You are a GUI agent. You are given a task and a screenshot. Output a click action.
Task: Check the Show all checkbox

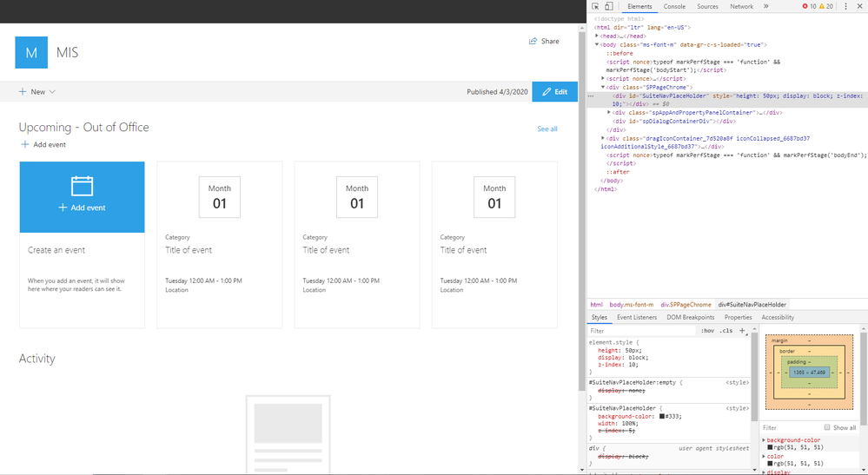(x=827, y=427)
